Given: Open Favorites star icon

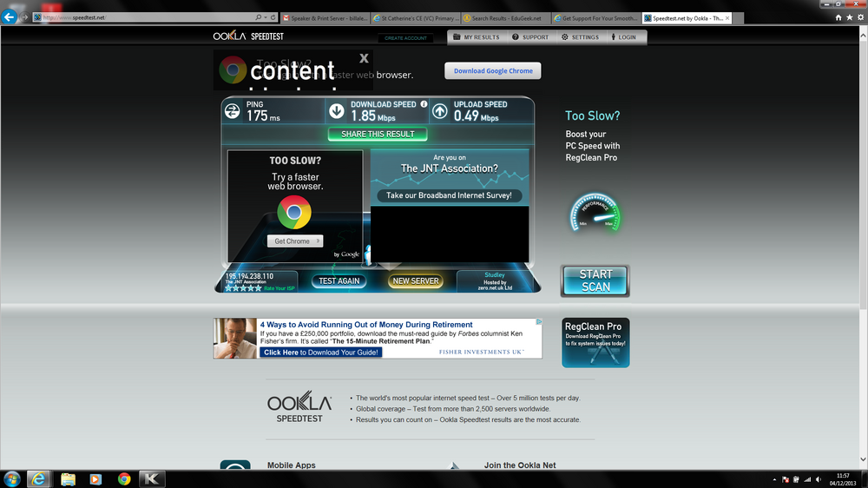Looking at the screenshot, I should [849, 17].
